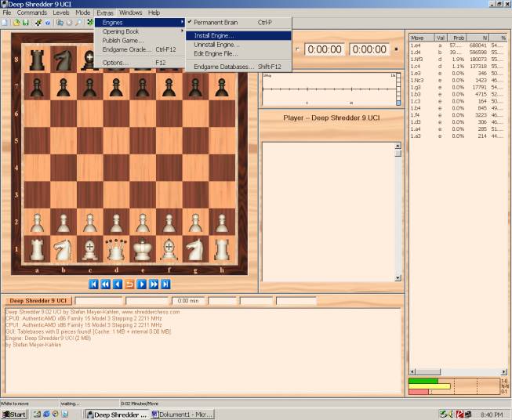Click the setup position chessboard toolbar icon
The height and width of the screenshot is (420, 512).
coord(38,22)
